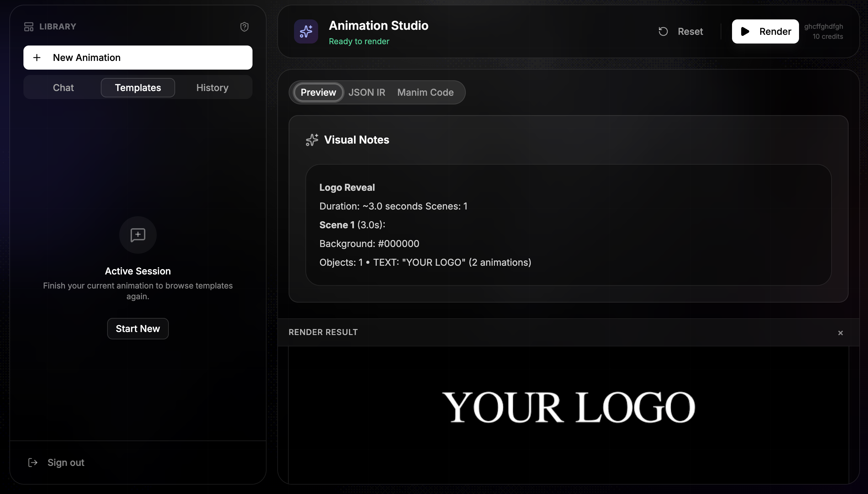
Task: Click the Visual Notes sparkle icon
Action: (x=312, y=140)
